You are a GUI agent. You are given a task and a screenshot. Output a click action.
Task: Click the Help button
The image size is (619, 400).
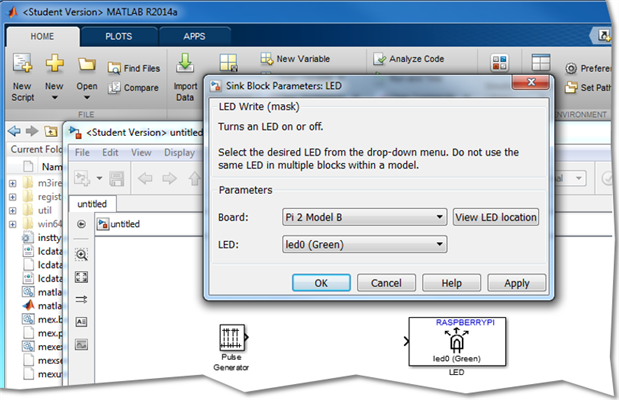tap(451, 283)
